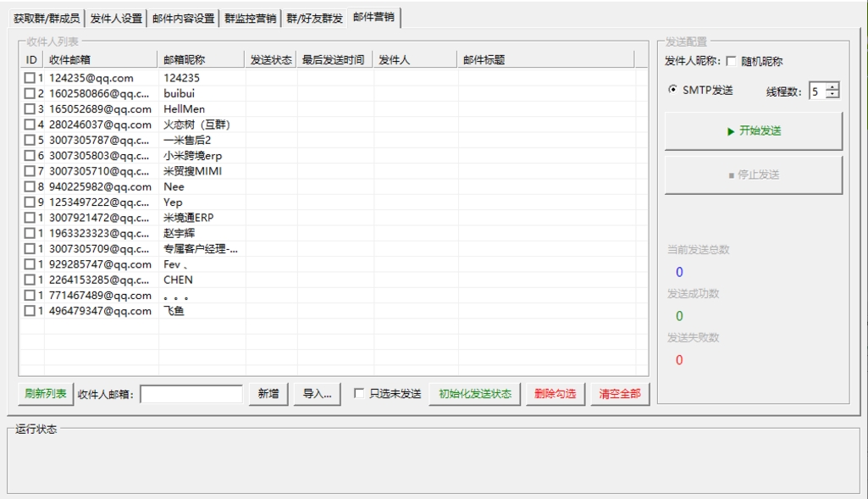Click the green 发送成功数 value 0
The height and width of the screenshot is (499, 868).
[679, 316]
